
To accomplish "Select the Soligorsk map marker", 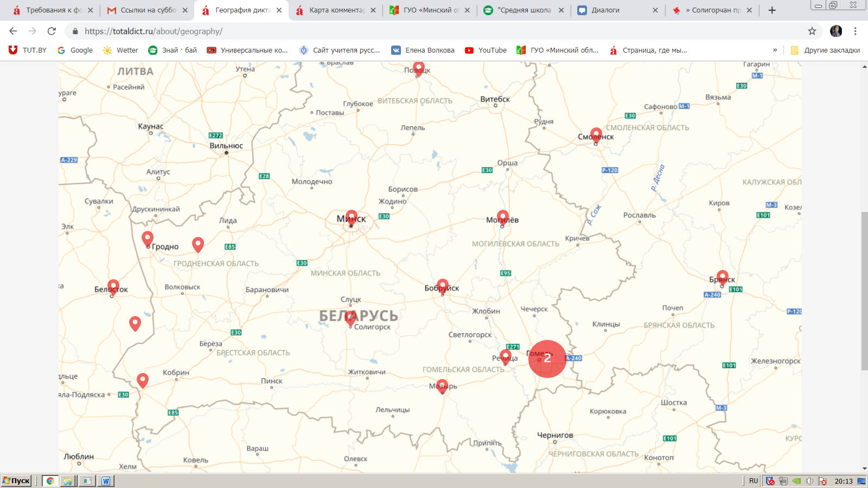I will 351,318.
